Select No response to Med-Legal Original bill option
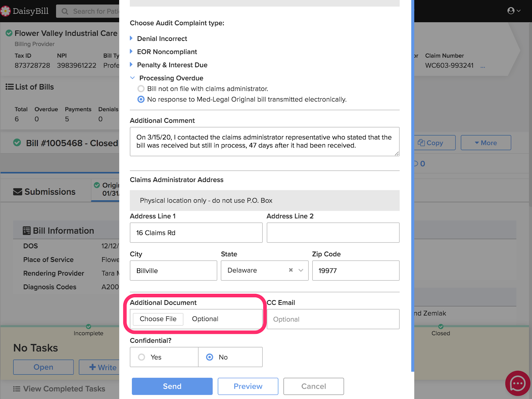532x399 pixels. [141, 100]
